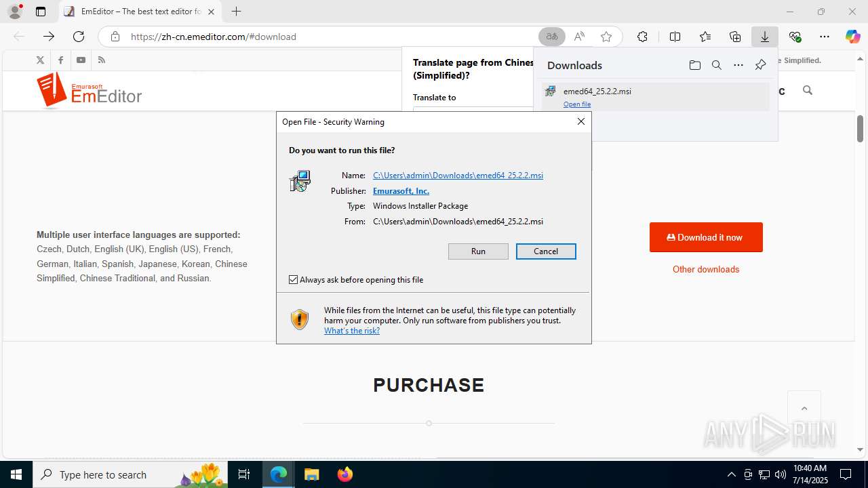This screenshot has height=488, width=868.
Task: Open the downloads folder icon
Action: pos(694,65)
